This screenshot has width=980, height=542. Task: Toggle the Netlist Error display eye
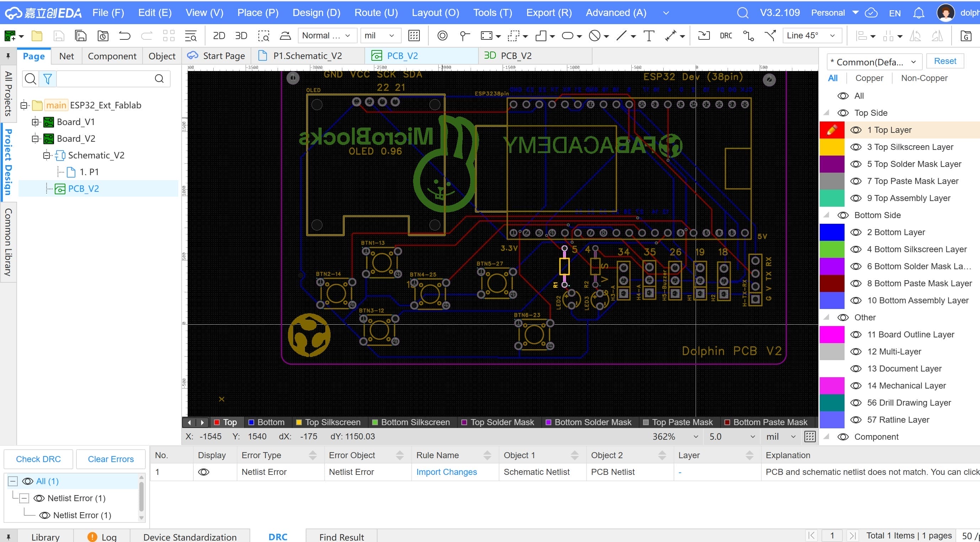tap(204, 472)
